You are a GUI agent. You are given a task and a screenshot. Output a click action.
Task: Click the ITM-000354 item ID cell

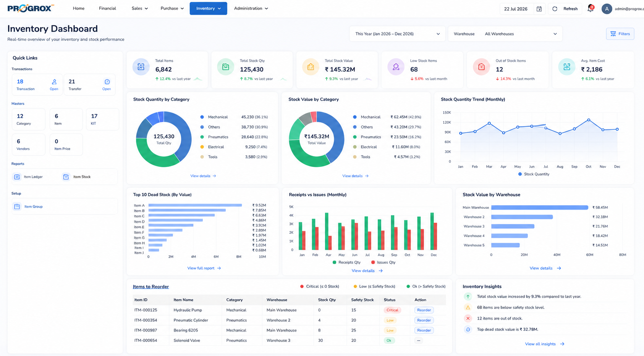(146, 321)
